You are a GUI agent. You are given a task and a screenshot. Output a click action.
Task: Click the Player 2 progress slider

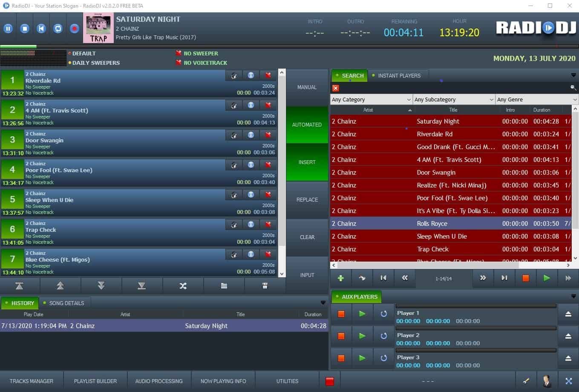tap(475, 328)
